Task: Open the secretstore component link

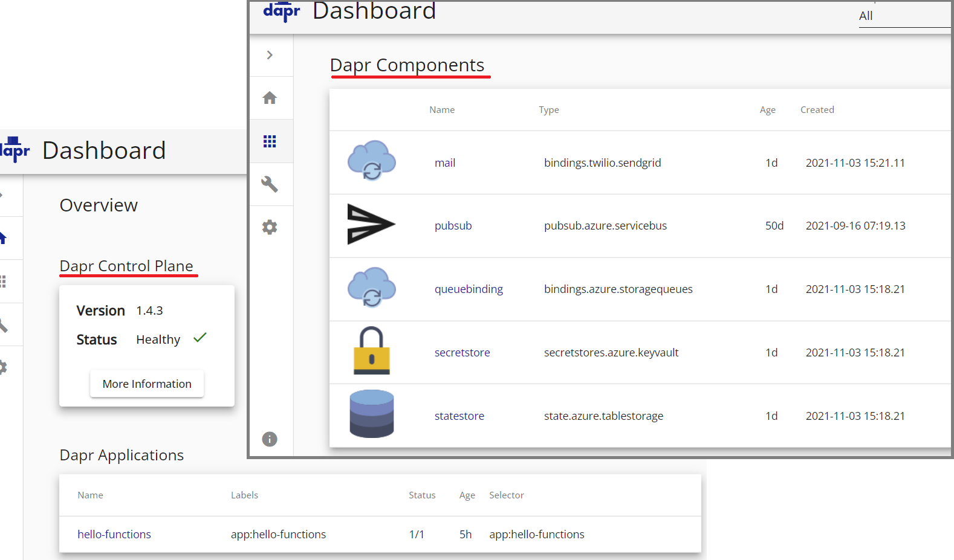Action: [462, 352]
